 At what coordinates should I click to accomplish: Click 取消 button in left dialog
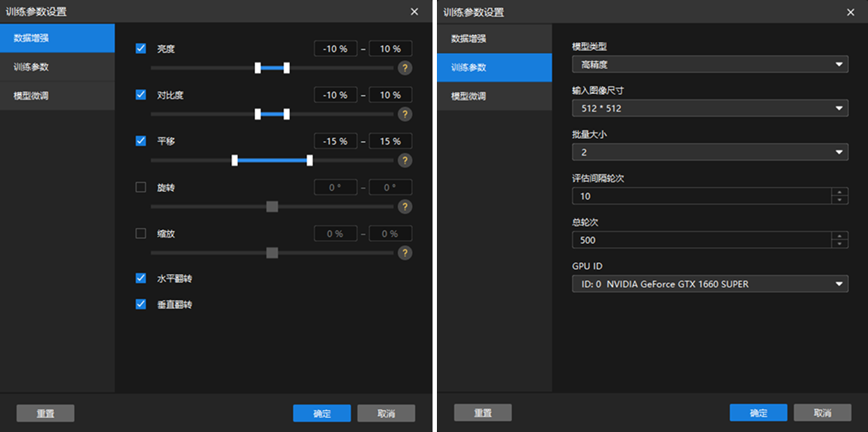[386, 413]
